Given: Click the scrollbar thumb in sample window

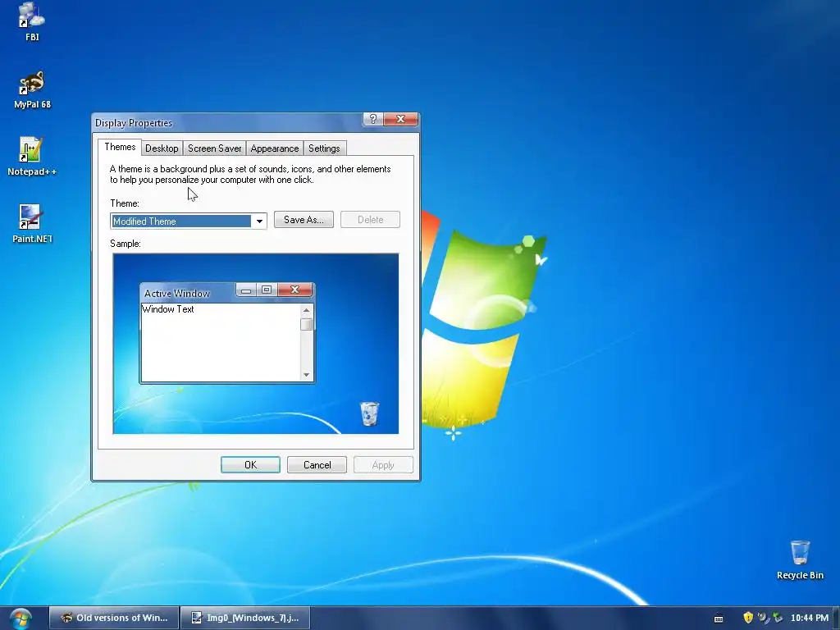Looking at the screenshot, I should [x=307, y=325].
